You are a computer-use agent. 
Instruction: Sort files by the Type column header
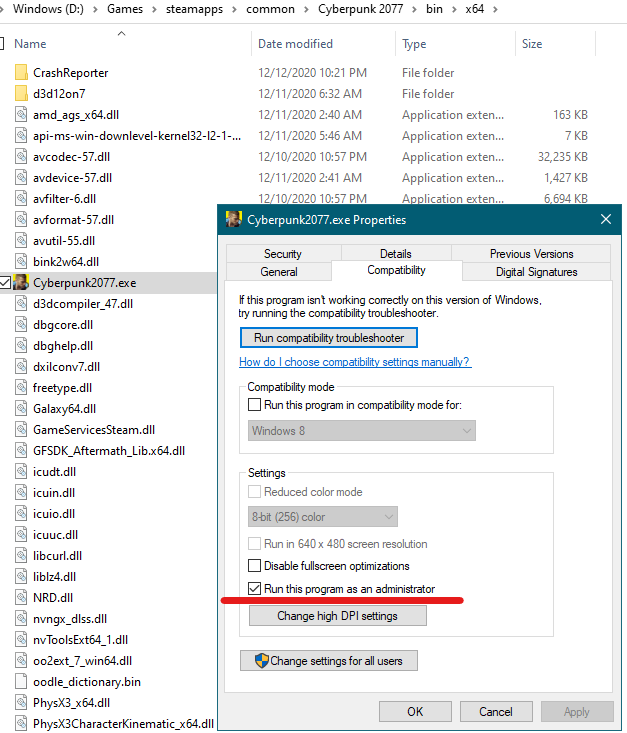point(414,43)
